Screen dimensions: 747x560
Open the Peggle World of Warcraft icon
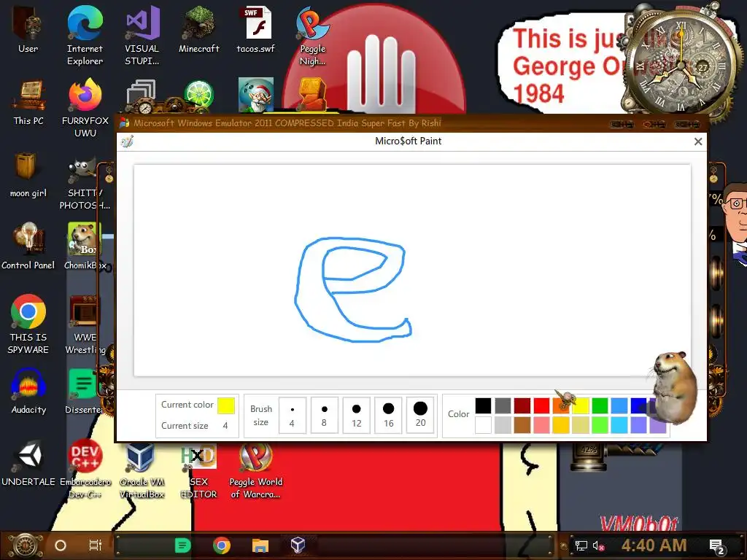coord(256,470)
